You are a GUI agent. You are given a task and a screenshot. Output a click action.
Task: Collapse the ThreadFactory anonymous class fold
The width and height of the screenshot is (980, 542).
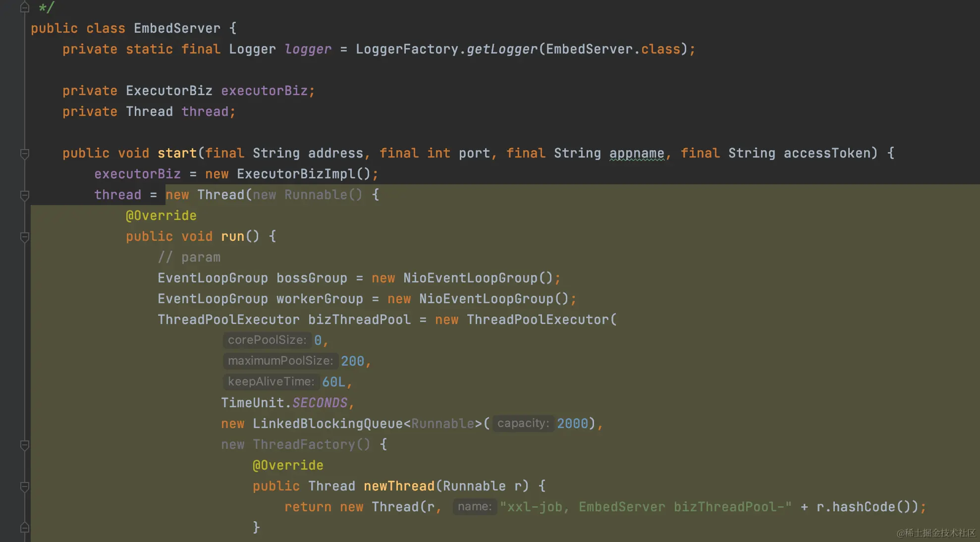(24, 445)
